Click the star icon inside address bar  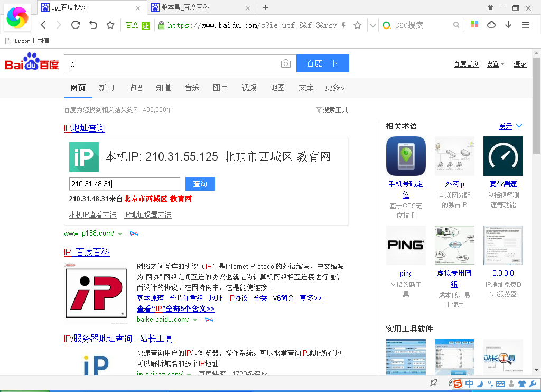click(358, 25)
